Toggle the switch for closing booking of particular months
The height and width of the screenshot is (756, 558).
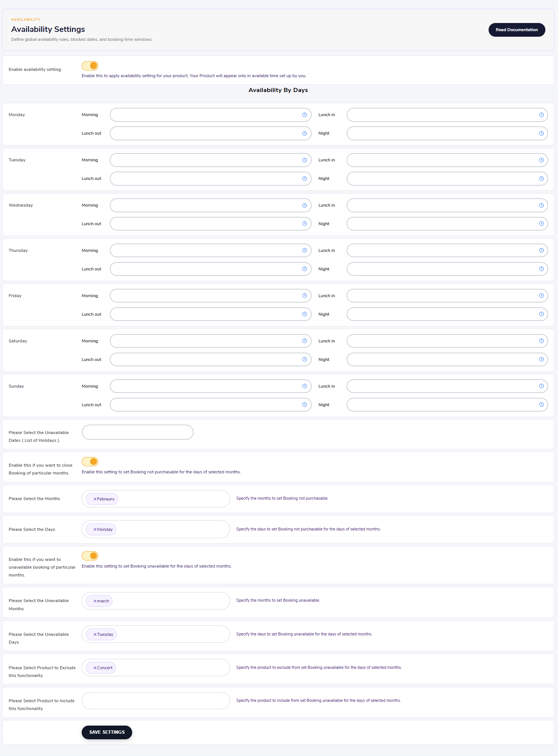point(90,461)
